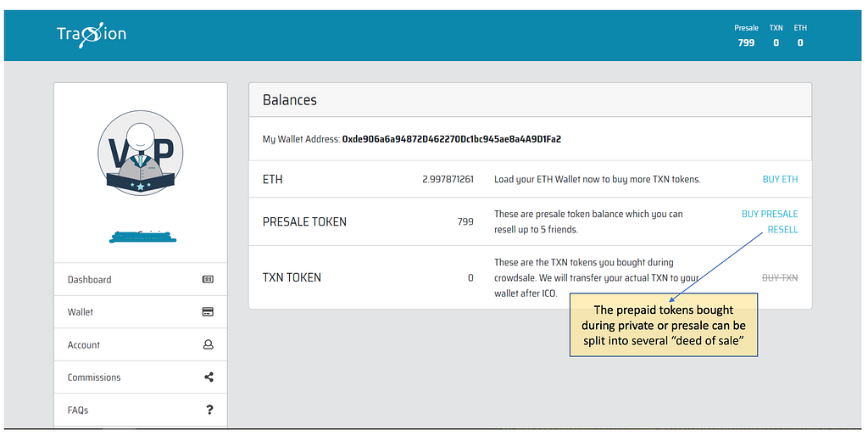Click the Traxion logo in header
Screen dimensions: 868x447
click(x=92, y=34)
